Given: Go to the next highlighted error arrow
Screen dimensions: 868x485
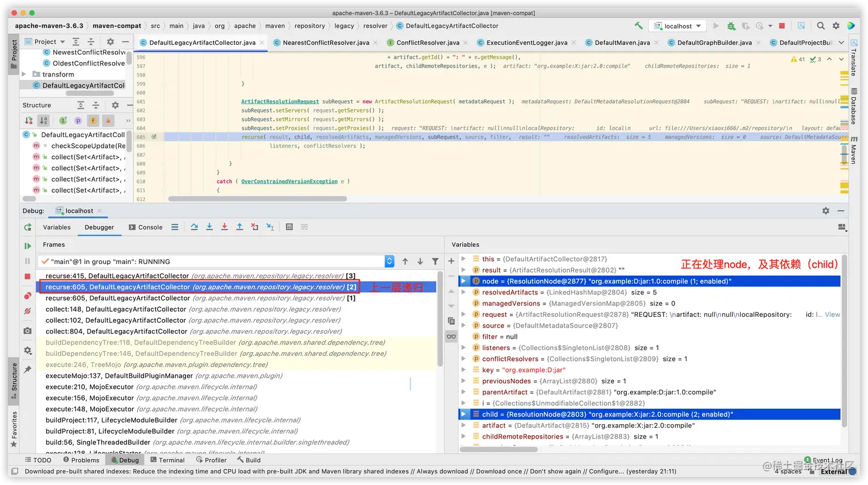Looking at the screenshot, I should pos(841,59).
